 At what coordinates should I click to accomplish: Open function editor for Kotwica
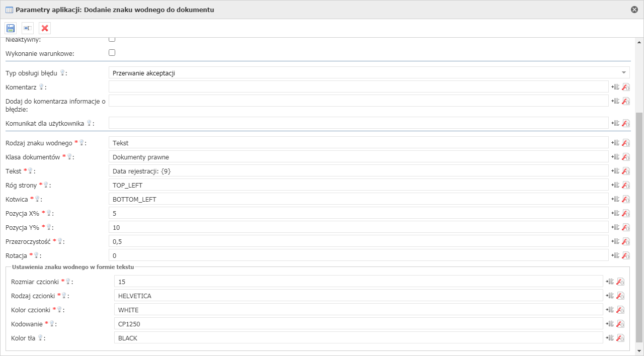626,199
